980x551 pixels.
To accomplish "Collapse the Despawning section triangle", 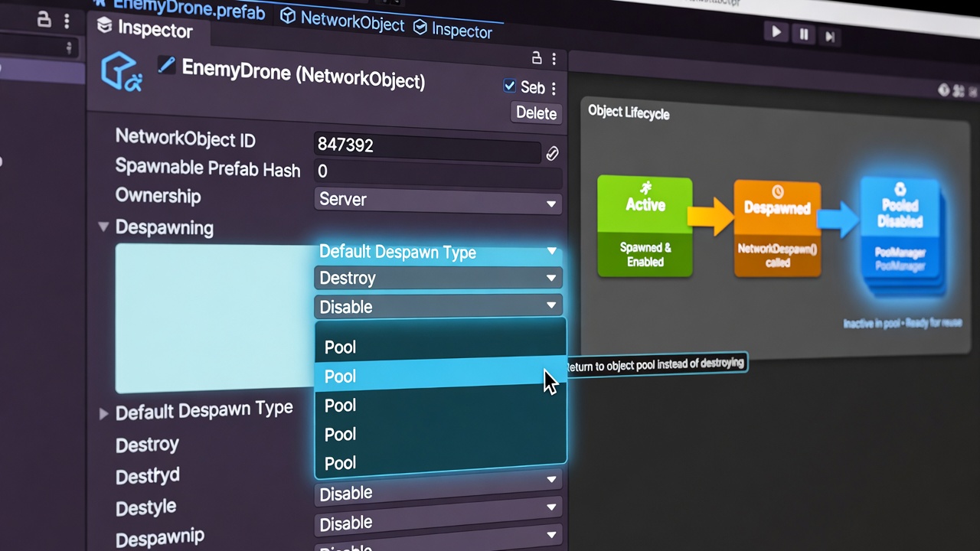I will [x=103, y=227].
